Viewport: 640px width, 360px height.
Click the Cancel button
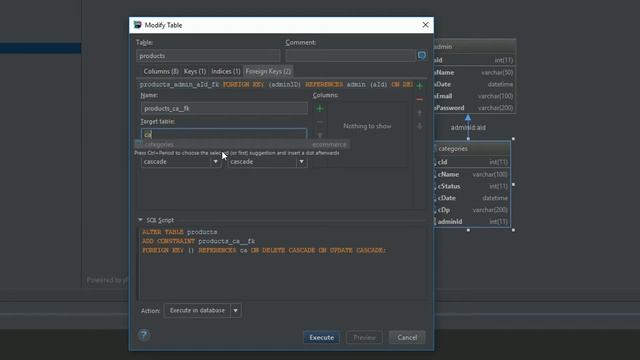(x=407, y=338)
